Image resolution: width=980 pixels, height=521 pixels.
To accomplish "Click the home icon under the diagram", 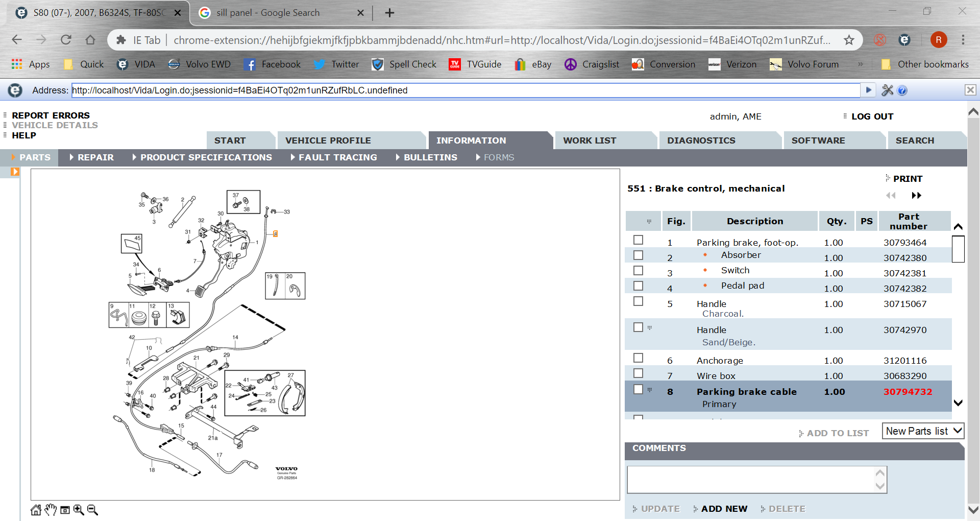I will (x=36, y=510).
